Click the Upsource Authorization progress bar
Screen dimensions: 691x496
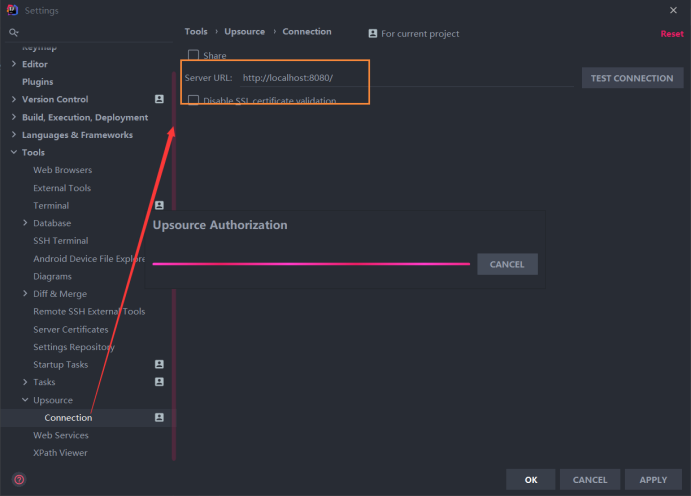pos(311,264)
